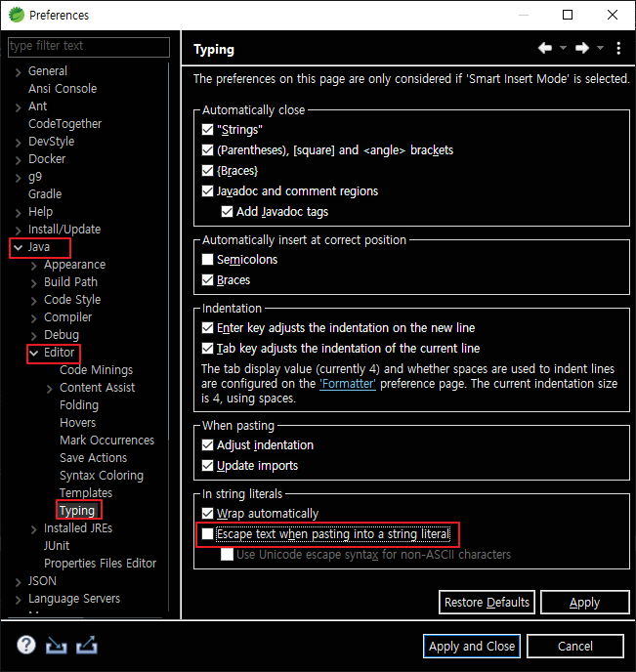
Task: Expand the Ant tree node
Action: pyautogui.click(x=18, y=107)
